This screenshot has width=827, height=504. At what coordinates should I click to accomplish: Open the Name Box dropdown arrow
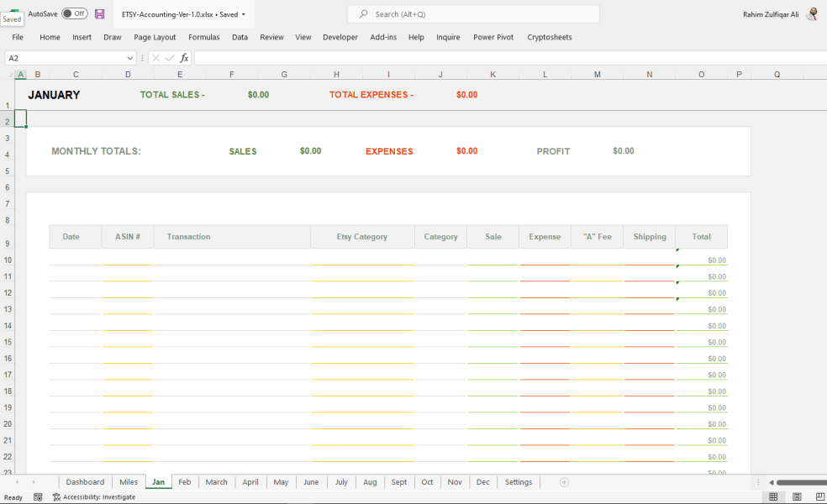(129, 57)
